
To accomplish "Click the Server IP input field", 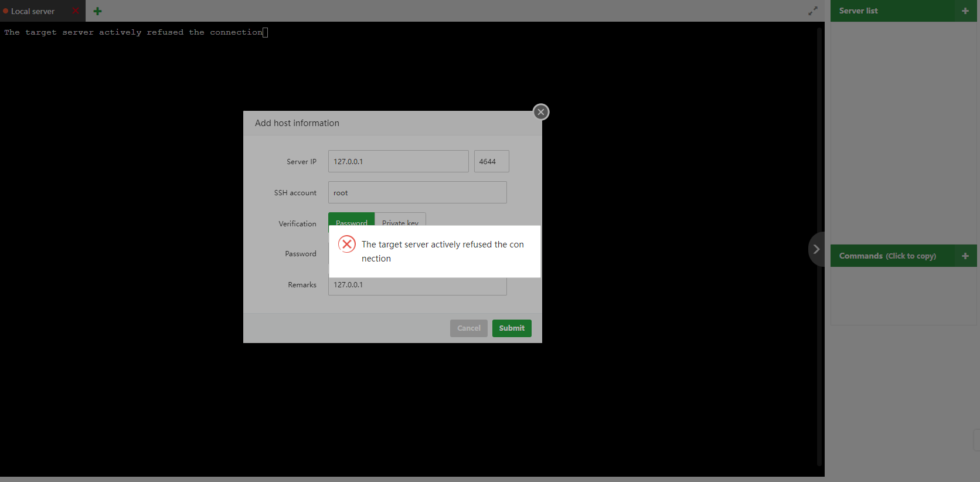I will pos(399,161).
